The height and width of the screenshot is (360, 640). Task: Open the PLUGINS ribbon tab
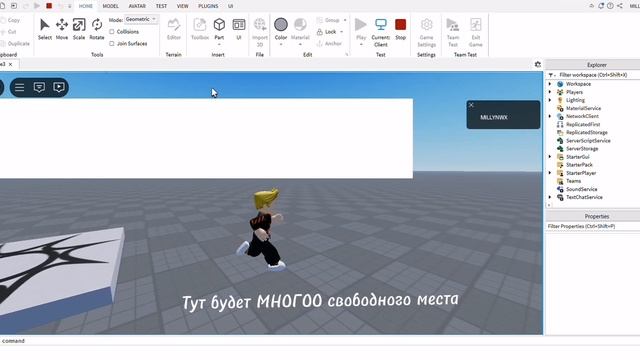[208, 6]
